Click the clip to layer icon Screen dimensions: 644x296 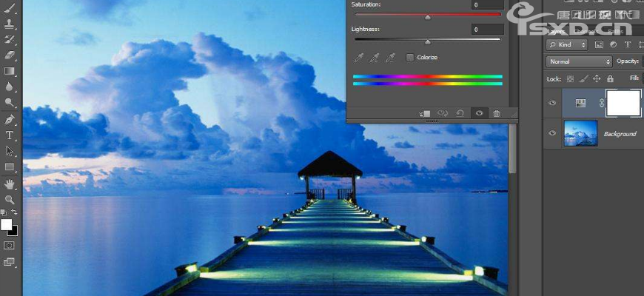coord(425,113)
